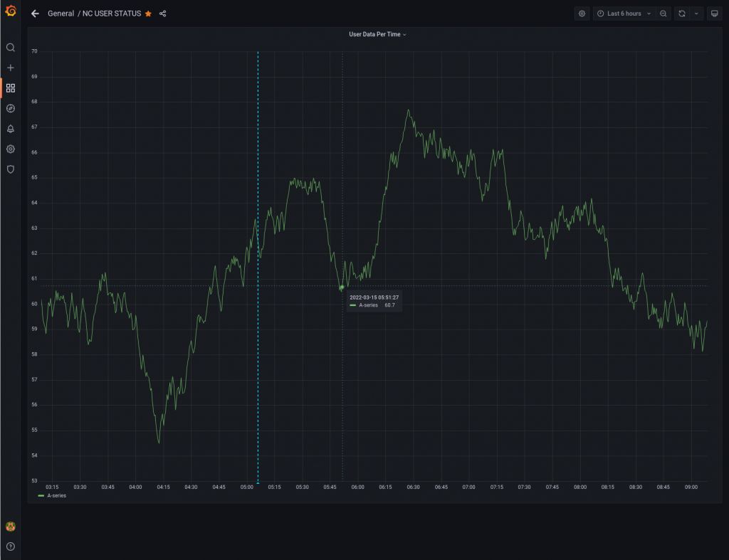
Task: Open the Server Admin shield icon
Action: click(10, 169)
